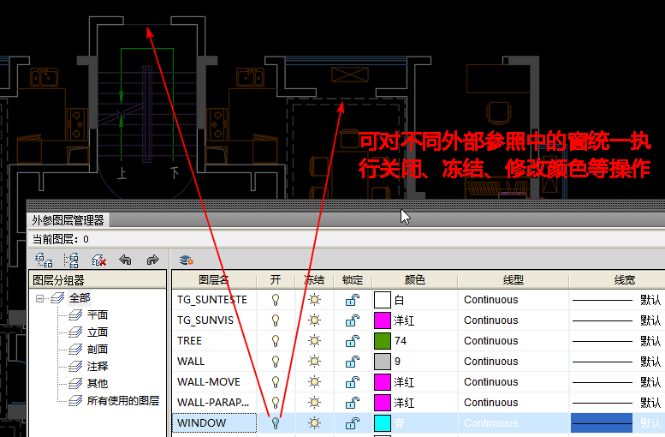This screenshot has height=437, width=665.
Task: Unlock or lock the WINDOW layer padlock
Action: click(x=353, y=424)
